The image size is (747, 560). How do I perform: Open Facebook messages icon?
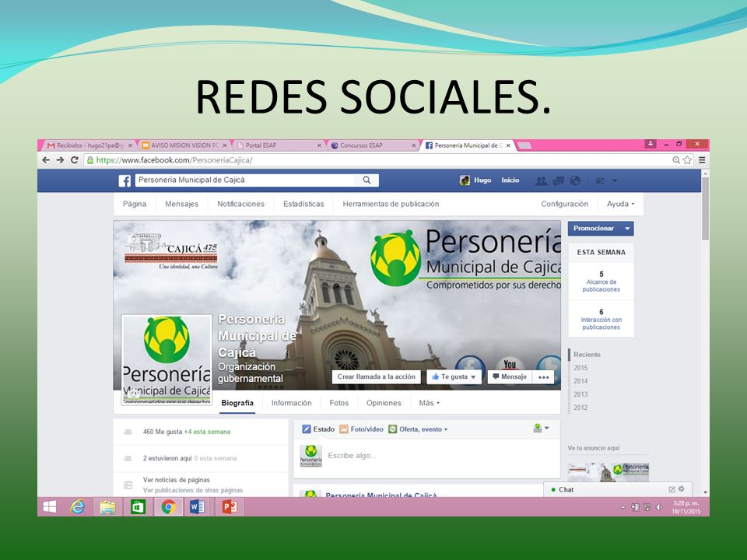559,180
